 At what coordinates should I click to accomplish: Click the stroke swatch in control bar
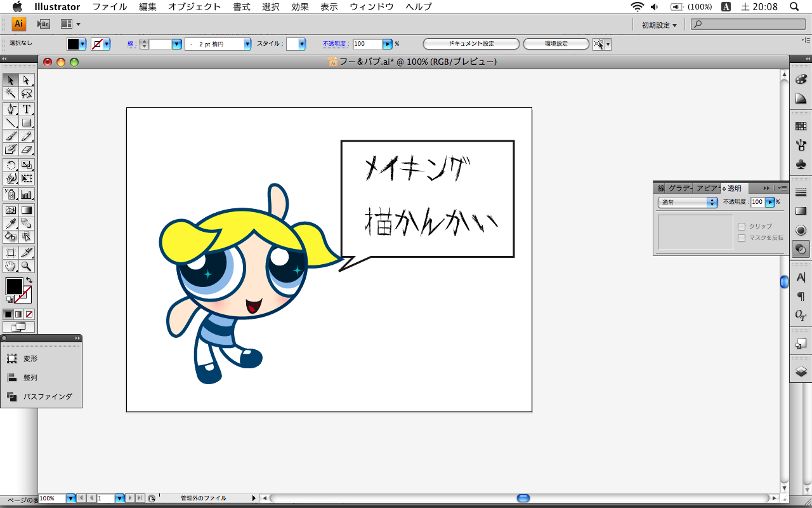coord(97,44)
